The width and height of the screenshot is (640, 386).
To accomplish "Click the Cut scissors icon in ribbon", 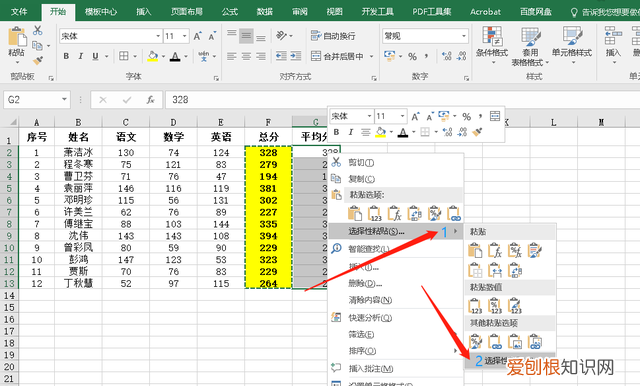I will click(x=38, y=30).
